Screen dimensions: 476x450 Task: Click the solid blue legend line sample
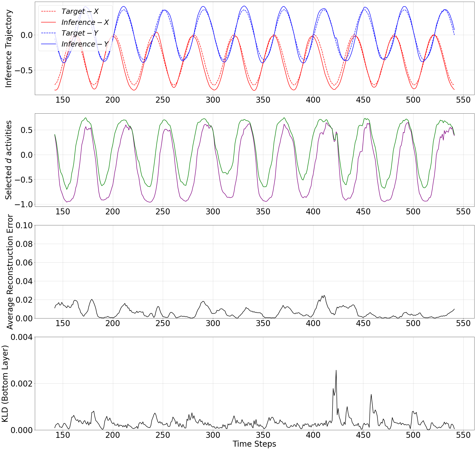48,44
